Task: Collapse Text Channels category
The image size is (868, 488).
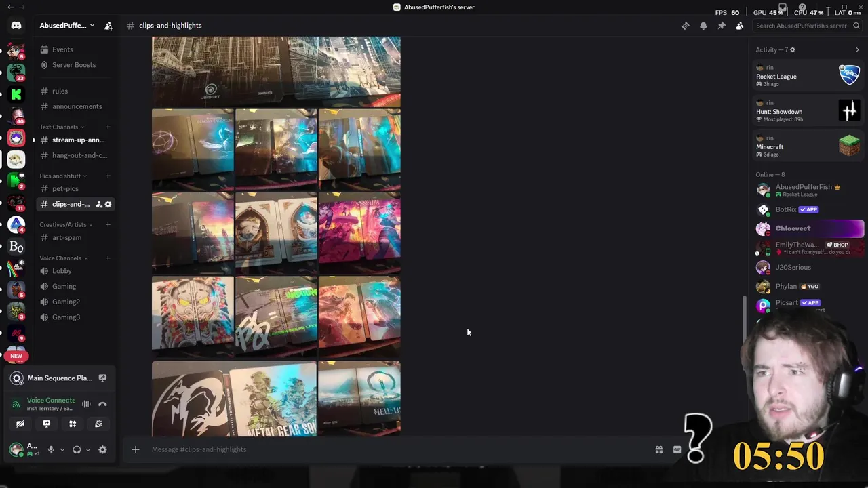Action: pos(62,127)
